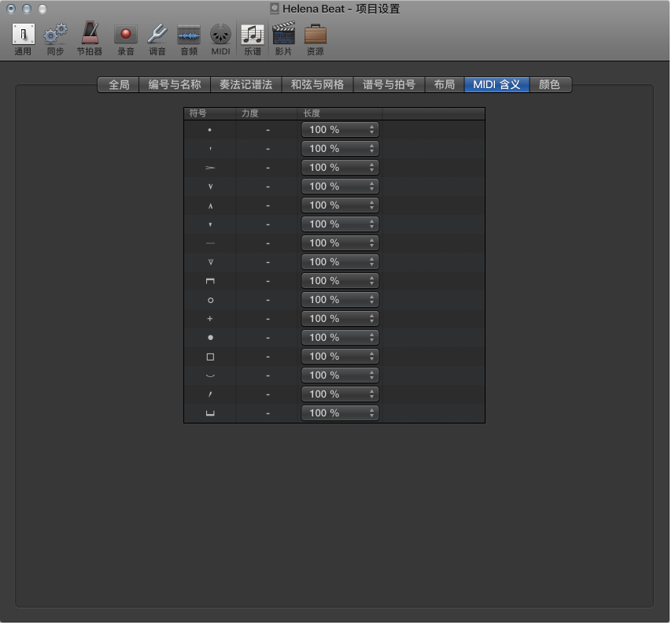This screenshot has width=672, height=625.
Task: Expand length dropdown for plus symbol row
Action: 340,319
